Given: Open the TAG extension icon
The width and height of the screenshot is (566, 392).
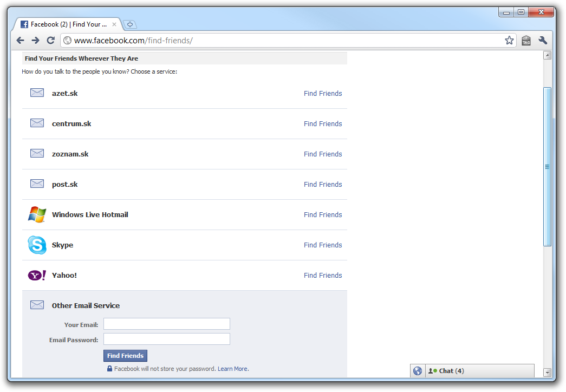Looking at the screenshot, I should [x=526, y=41].
